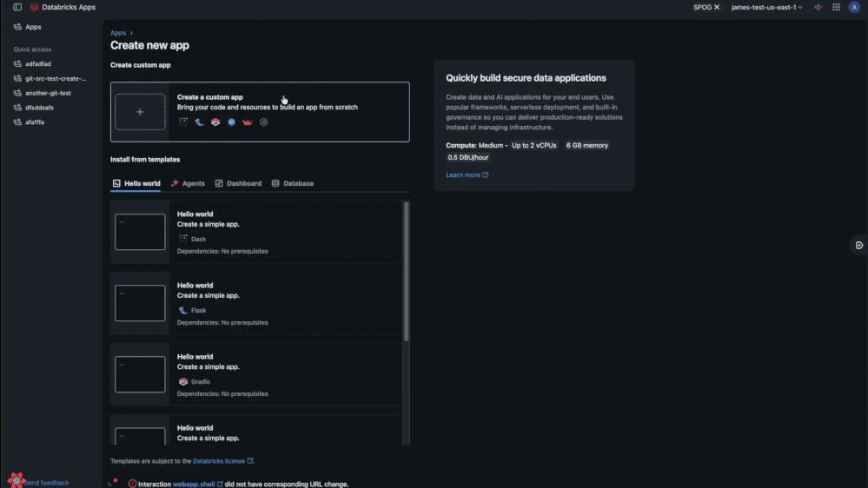Select the Hello world Gradio template
The width and height of the screenshot is (868, 488).
(x=256, y=374)
